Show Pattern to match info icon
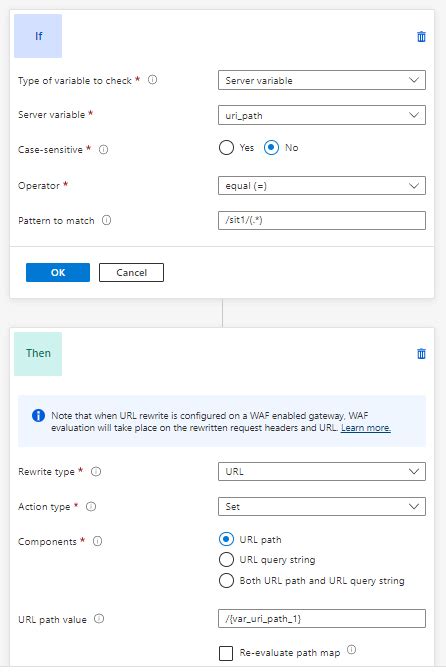The image size is (446, 672). 107,220
